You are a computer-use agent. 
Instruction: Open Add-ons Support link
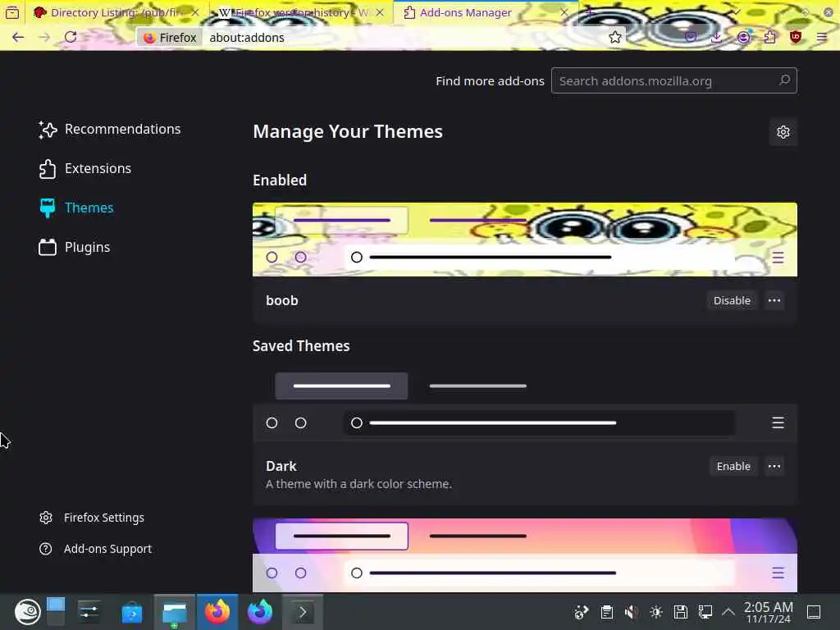click(95, 549)
